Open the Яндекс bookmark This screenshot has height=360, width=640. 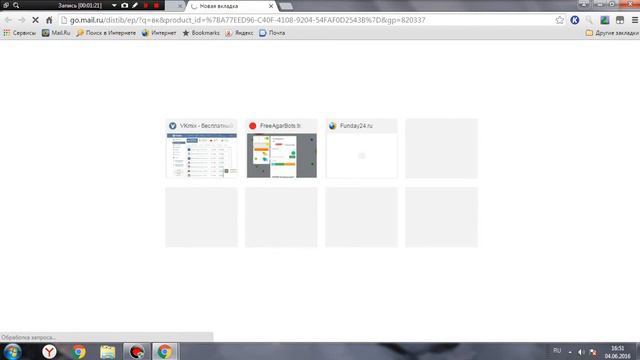[240, 33]
